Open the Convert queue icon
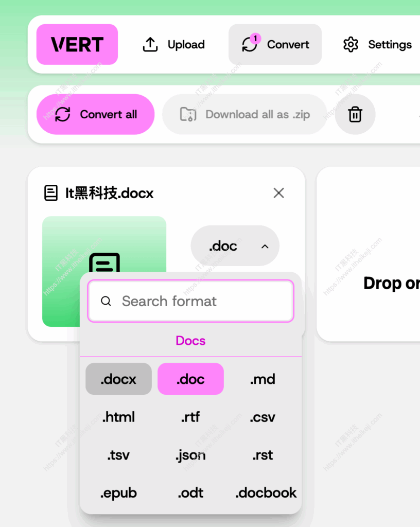Screen dimensions: 420x527 [250, 45]
